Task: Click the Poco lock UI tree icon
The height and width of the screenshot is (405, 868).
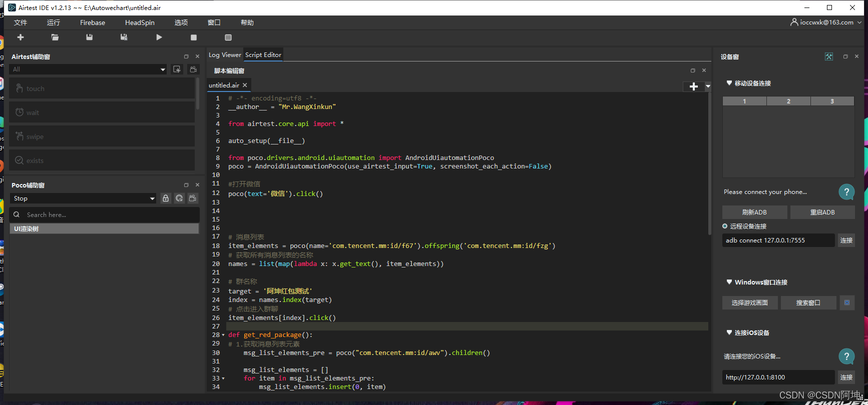Action: click(x=166, y=198)
